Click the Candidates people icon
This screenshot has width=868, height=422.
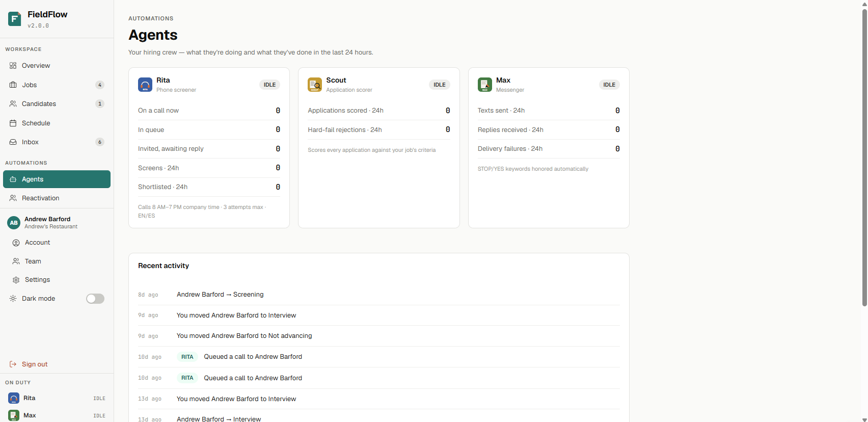[x=13, y=104]
